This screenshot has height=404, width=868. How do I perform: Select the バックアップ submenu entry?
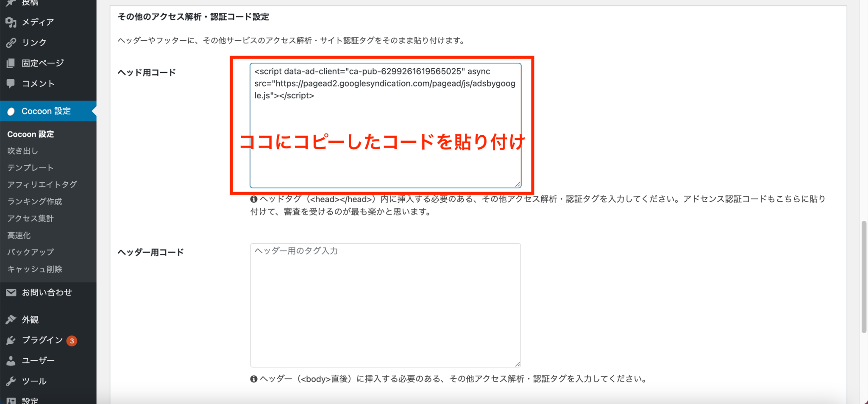pyautogui.click(x=30, y=252)
